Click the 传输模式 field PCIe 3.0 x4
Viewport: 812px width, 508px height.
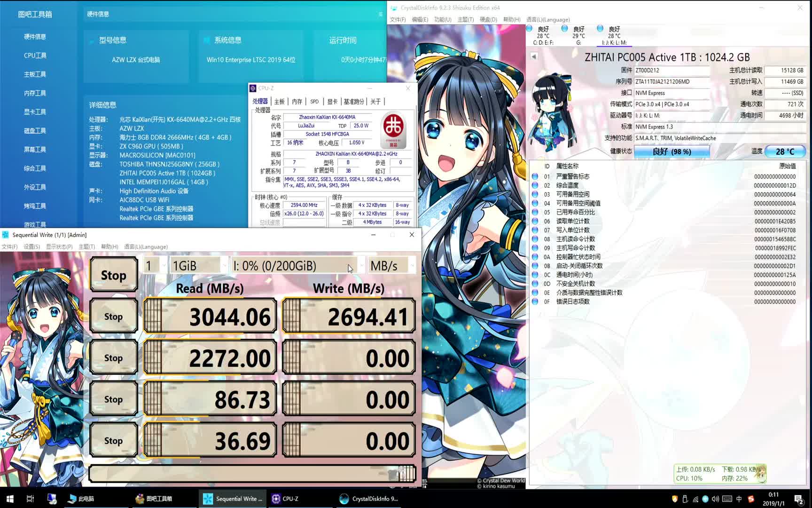click(x=672, y=104)
